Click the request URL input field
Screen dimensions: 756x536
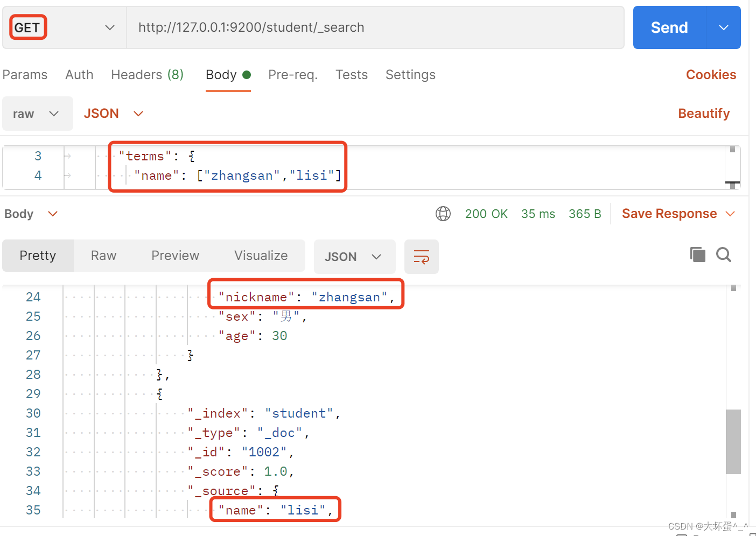click(x=375, y=27)
